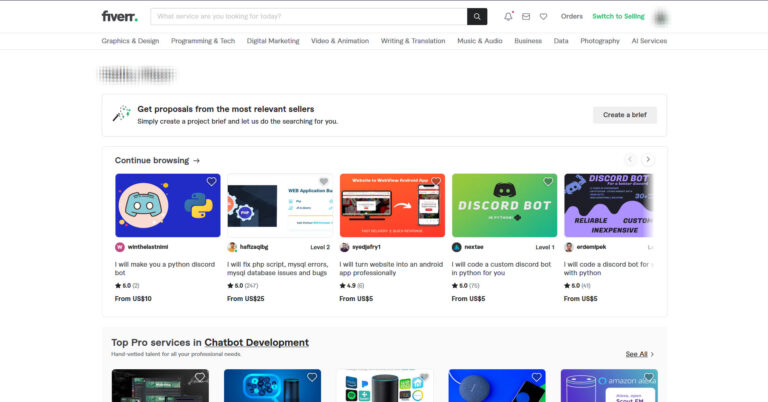The width and height of the screenshot is (768, 402).
Task: Open Music & Audio category
Action: 480,41
